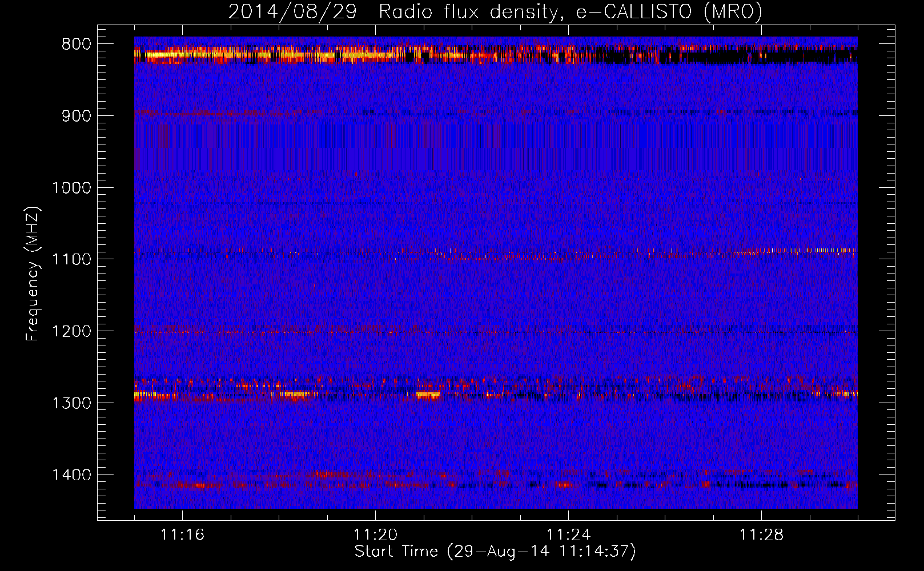Click the 'Frequency (MHZ)' axis label

tap(33, 274)
